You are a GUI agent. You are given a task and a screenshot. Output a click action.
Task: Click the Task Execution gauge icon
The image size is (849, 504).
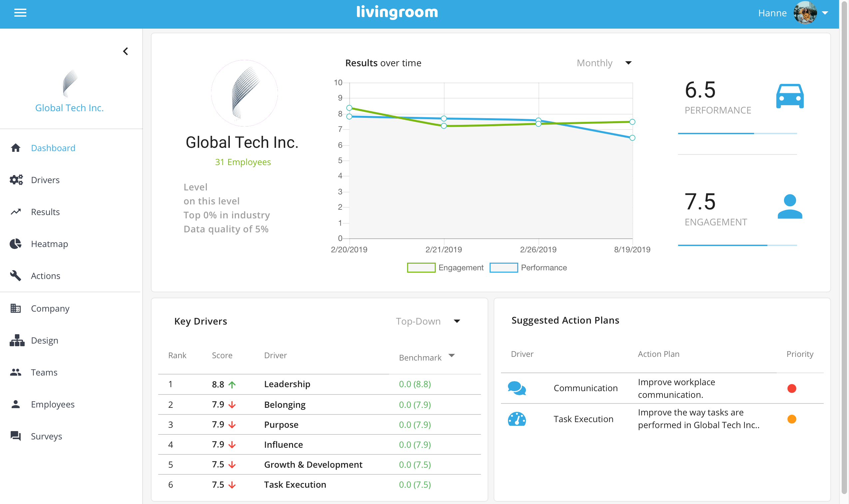[x=516, y=419]
